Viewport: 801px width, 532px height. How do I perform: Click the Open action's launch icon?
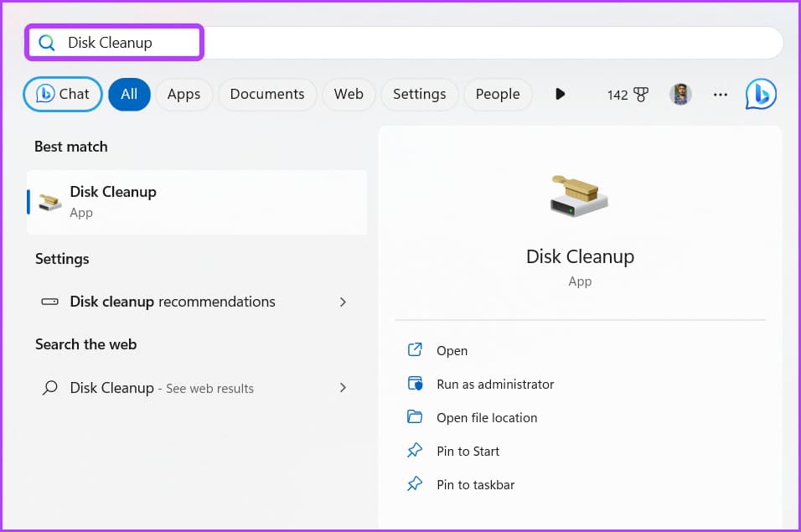tap(415, 349)
